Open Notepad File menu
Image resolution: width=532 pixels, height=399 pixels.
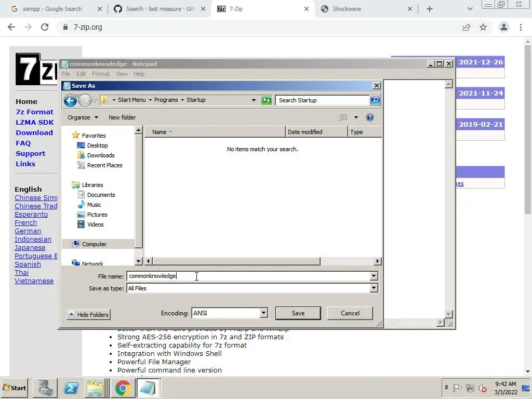coord(66,74)
